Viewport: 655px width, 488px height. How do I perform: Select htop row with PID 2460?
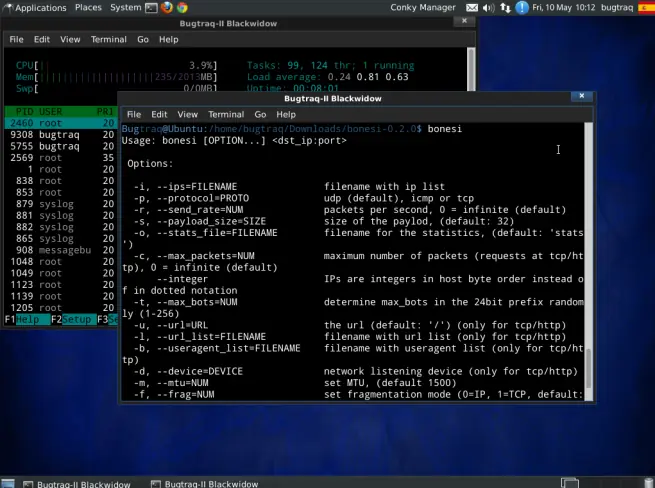(x=61, y=123)
